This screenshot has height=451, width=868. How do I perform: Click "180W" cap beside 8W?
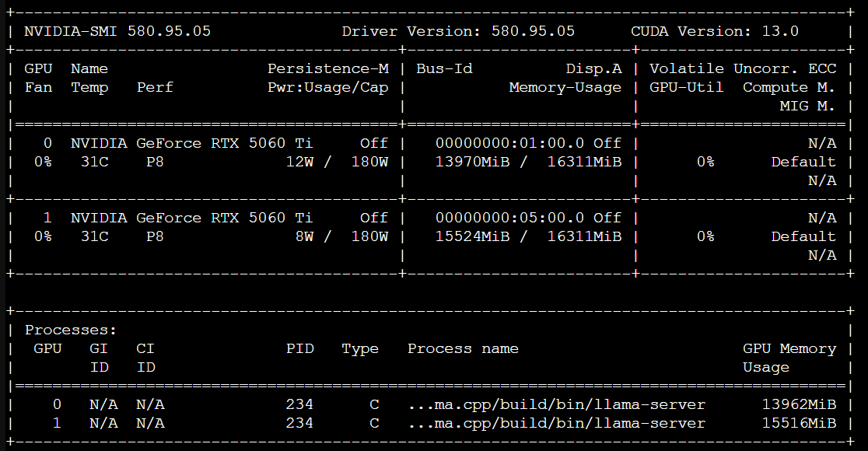[369, 237]
